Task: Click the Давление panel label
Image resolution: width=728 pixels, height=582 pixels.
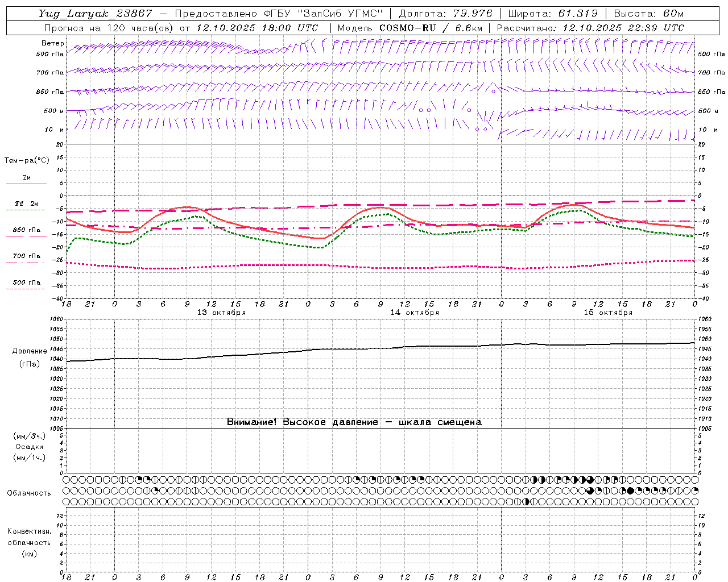Action: pyautogui.click(x=30, y=351)
